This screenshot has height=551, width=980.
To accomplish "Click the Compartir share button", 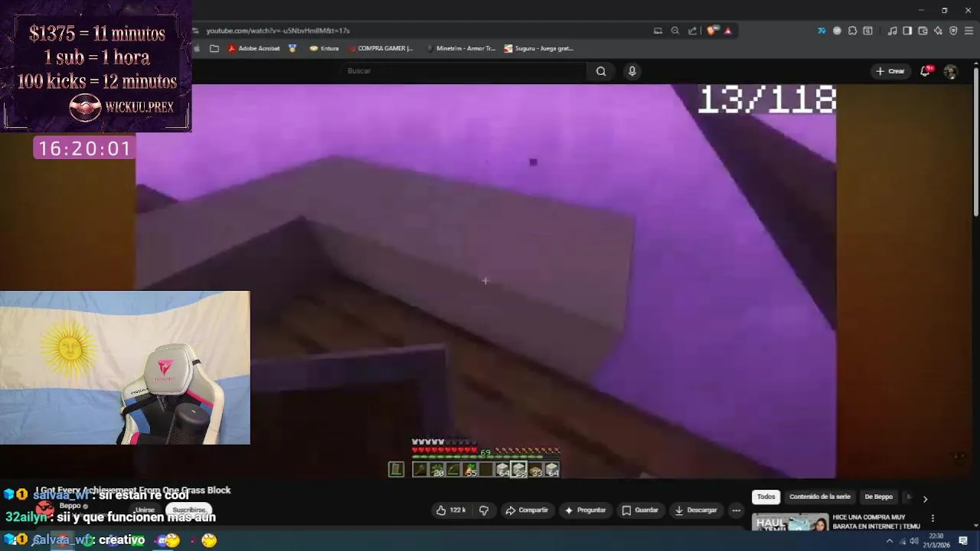I will tap(528, 510).
